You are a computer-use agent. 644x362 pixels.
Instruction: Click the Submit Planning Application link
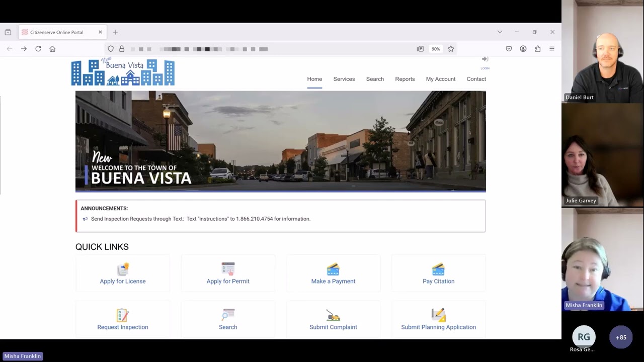(x=438, y=327)
